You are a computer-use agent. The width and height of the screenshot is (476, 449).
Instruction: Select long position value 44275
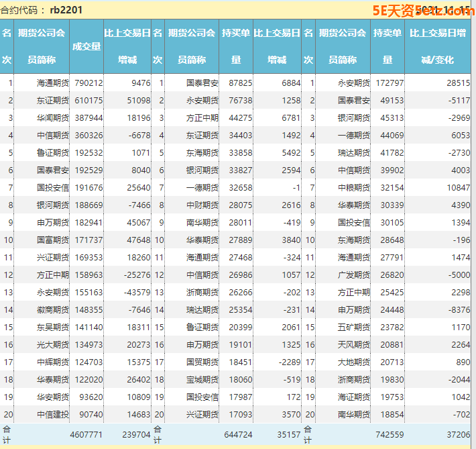241,118
